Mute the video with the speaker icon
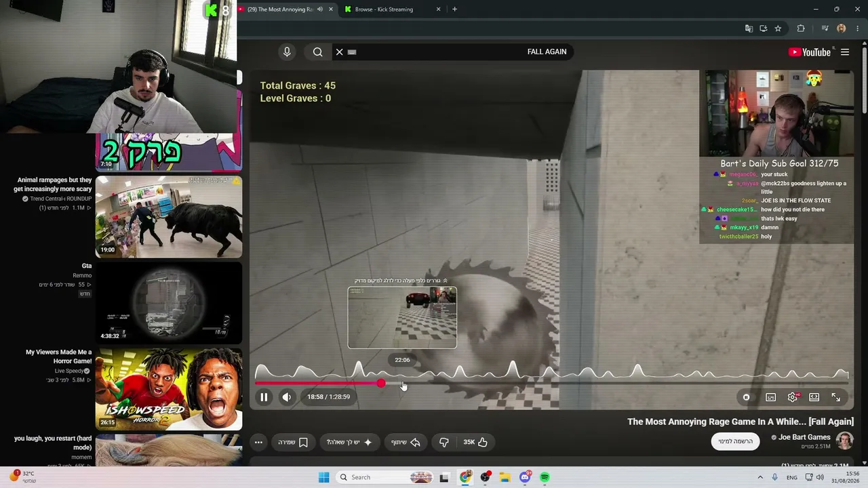Viewport: 868px width, 488px height. point(287,397)
